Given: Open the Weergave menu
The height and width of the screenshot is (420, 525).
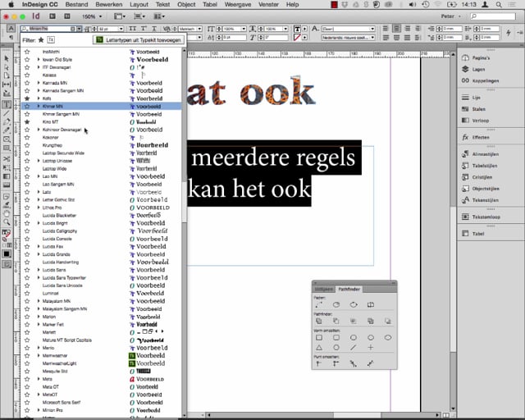Looking at the screenshot, I should (x=238, y=4).
